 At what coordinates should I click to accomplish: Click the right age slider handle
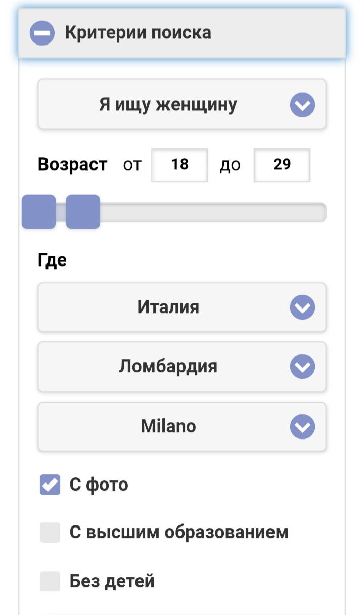pyautogui.click(x=83, y=212)
